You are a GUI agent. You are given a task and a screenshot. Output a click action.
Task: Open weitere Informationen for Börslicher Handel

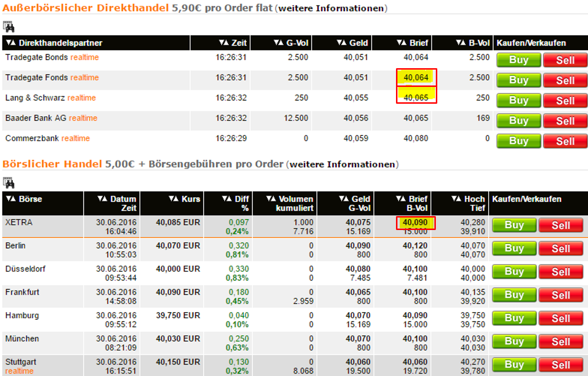[343, 164]
